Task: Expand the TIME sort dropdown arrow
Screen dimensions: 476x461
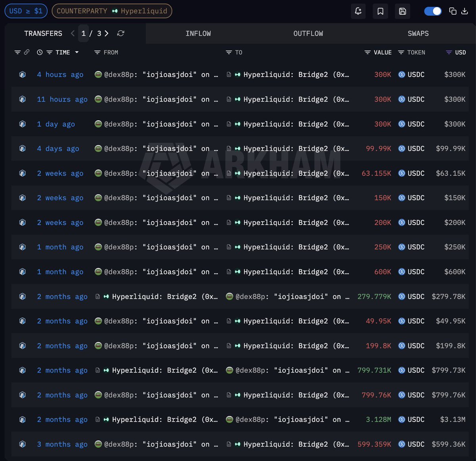Action: 77,52
